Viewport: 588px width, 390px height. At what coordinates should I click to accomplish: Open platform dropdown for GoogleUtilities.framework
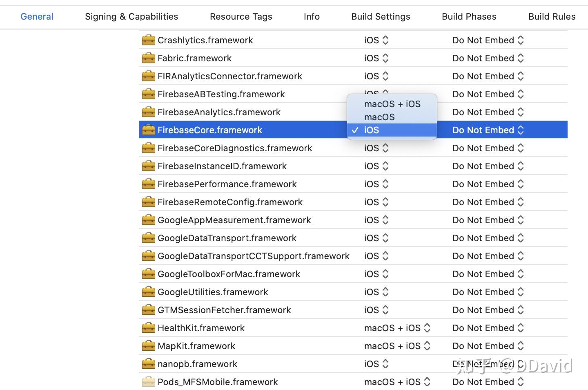tap(376, 292)
